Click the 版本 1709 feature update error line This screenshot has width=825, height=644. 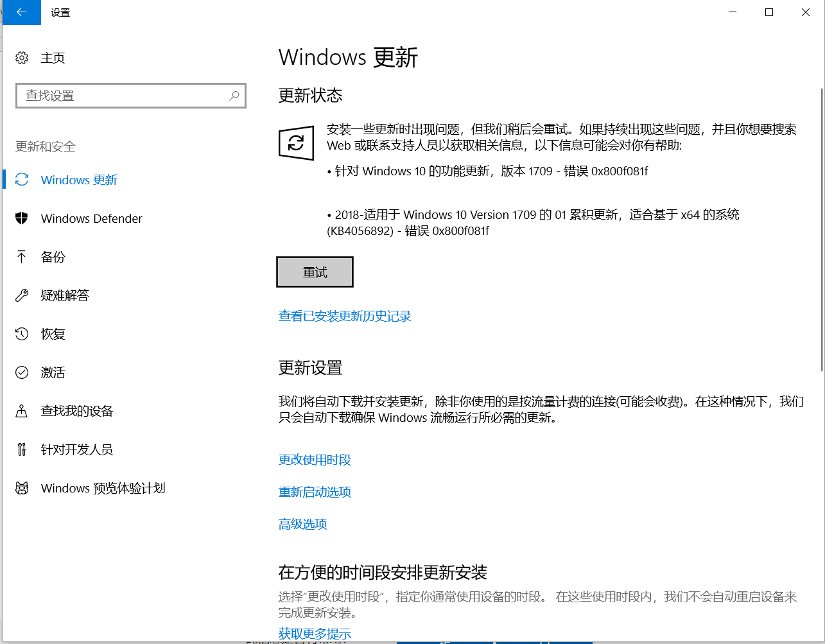(487, 171)
